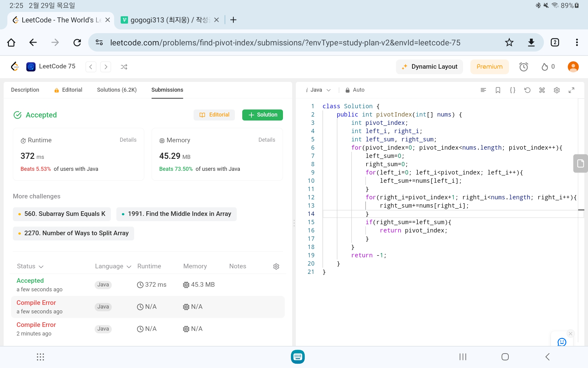588x368 pixels.
Task: Close the LeetCode browser tab
Action: pyautogui.click(x=107, y=20)
